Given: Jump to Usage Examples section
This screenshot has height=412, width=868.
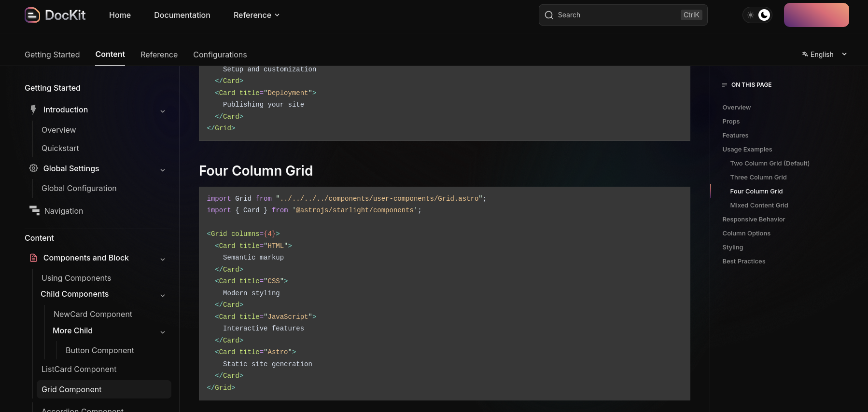Looking at the screenshot, I should click(747, 149).
